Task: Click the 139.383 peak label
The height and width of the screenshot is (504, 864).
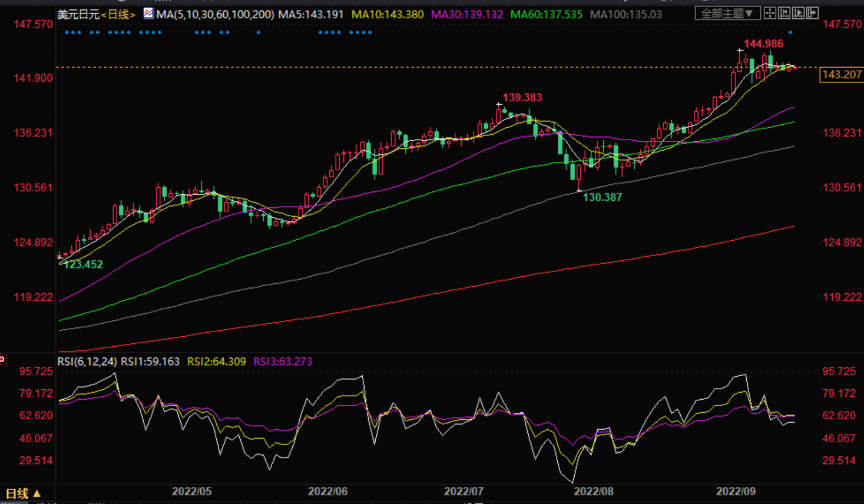Action: pos(522,98)
